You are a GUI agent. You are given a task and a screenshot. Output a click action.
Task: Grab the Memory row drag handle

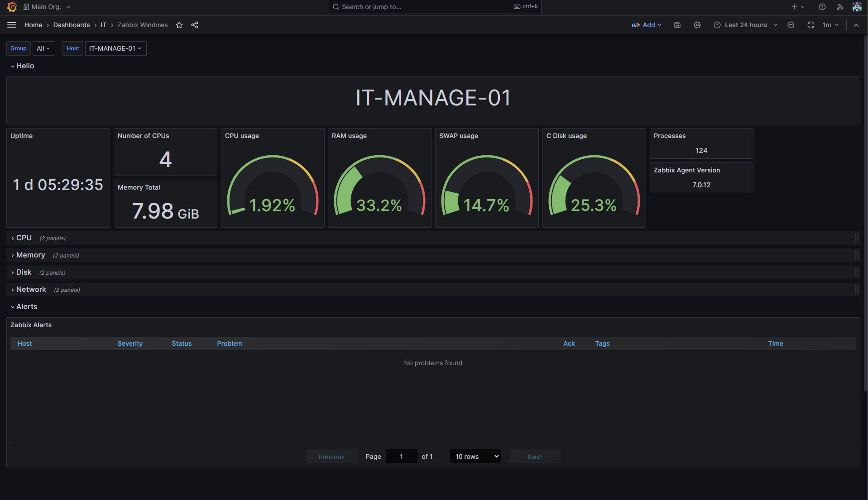(x=857, y=255)
